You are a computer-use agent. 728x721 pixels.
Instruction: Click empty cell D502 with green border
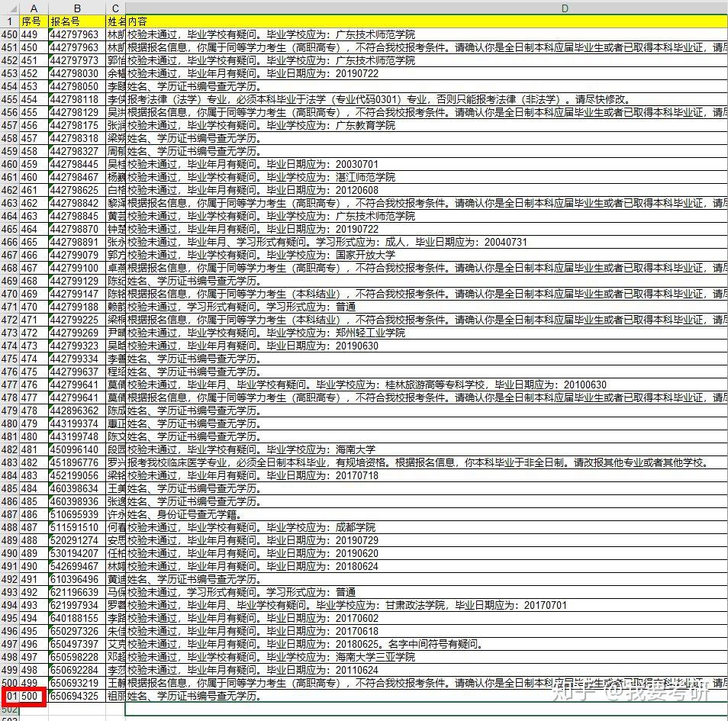click(427, 709)
